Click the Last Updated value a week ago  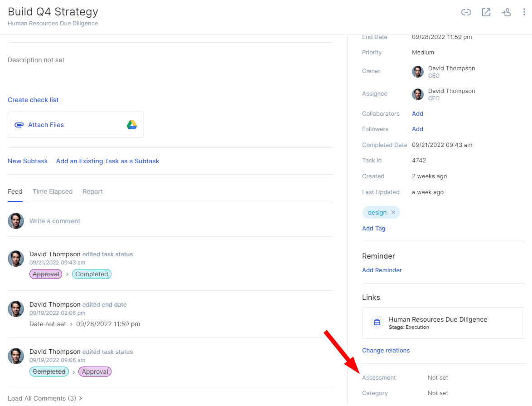click(x=427, y=192)
